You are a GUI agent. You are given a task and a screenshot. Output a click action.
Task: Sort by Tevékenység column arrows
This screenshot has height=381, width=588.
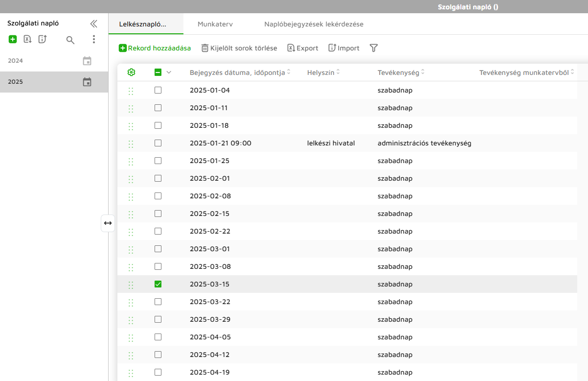point(423,72)
